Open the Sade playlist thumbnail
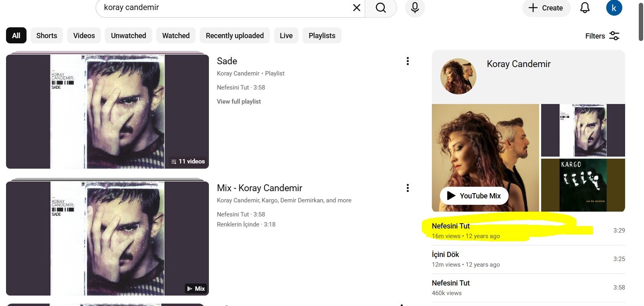Screen dimensions: 644x306 point(107,111)
